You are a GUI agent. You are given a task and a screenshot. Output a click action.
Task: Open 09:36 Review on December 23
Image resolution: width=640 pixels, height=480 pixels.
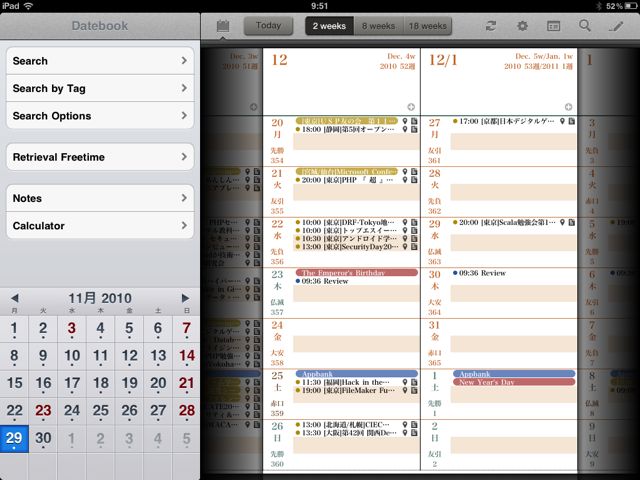coord(322,281)
